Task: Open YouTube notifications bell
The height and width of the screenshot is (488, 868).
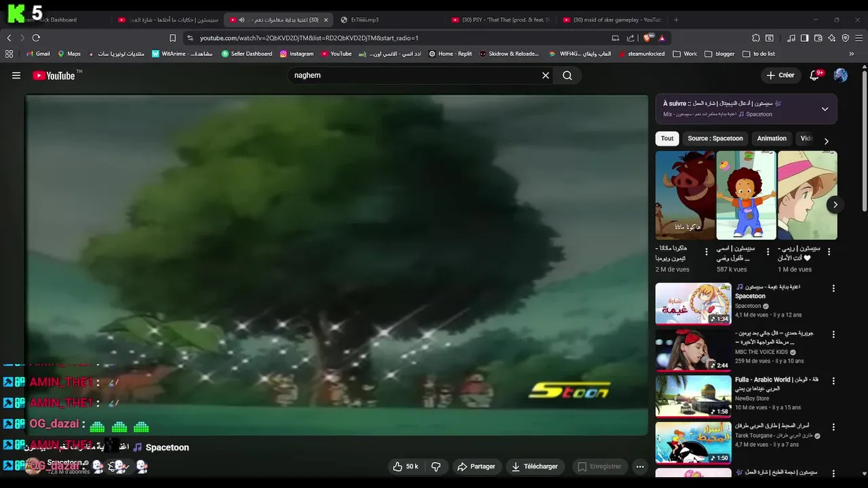Action: click(814, 75)
